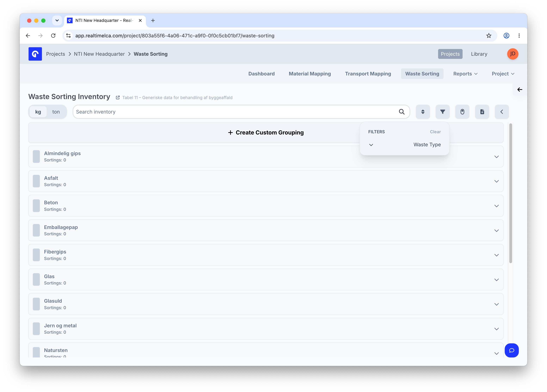View site information icon in address bar

point(69,35)
